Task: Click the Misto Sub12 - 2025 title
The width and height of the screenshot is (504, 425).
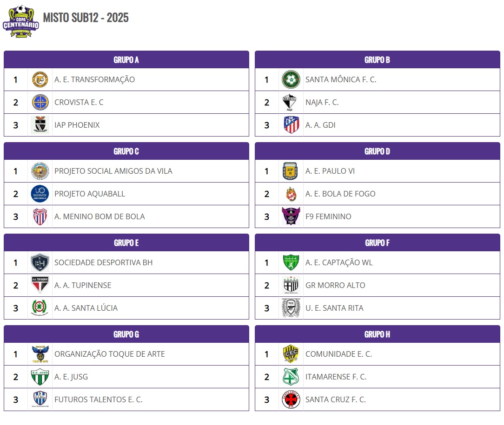Action: click(x=86, y=18)
